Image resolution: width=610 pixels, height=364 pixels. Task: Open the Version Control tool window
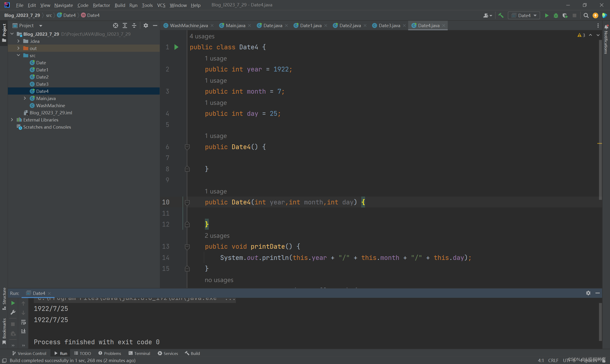click(29, 353)
